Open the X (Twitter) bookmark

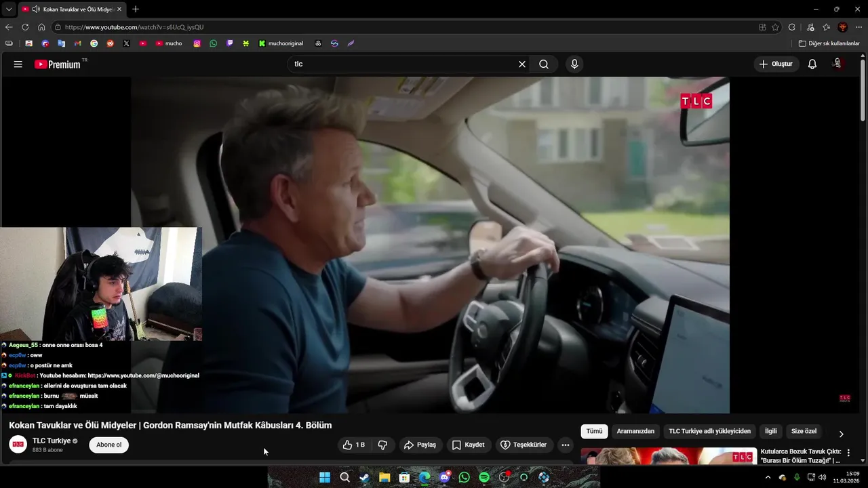click(x=126, y=43)
